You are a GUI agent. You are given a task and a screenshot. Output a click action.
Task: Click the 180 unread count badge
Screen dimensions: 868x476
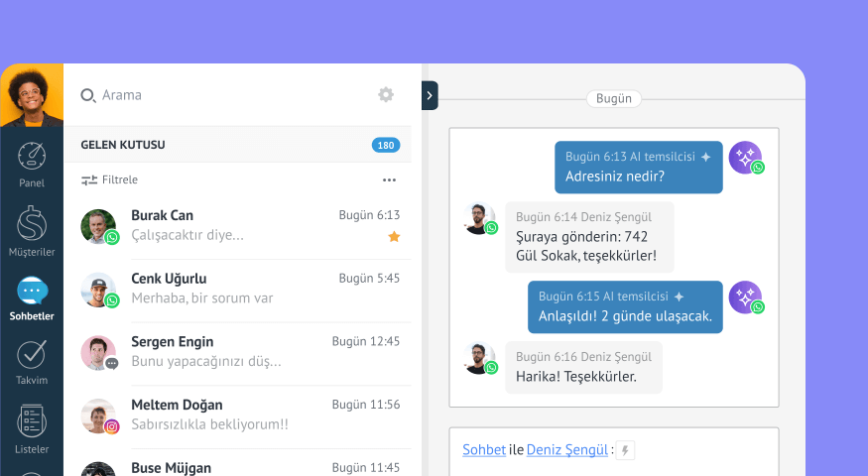click(x=386, y=145)
